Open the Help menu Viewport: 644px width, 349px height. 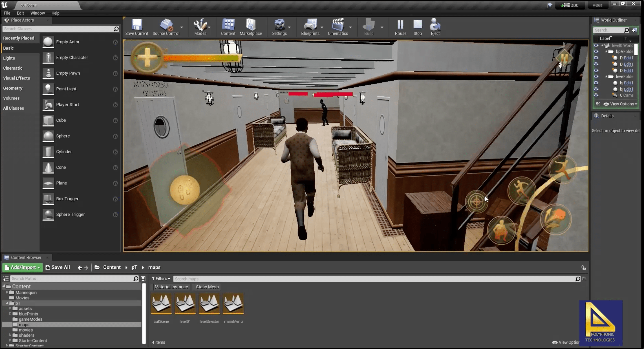[x=55, y=13]
